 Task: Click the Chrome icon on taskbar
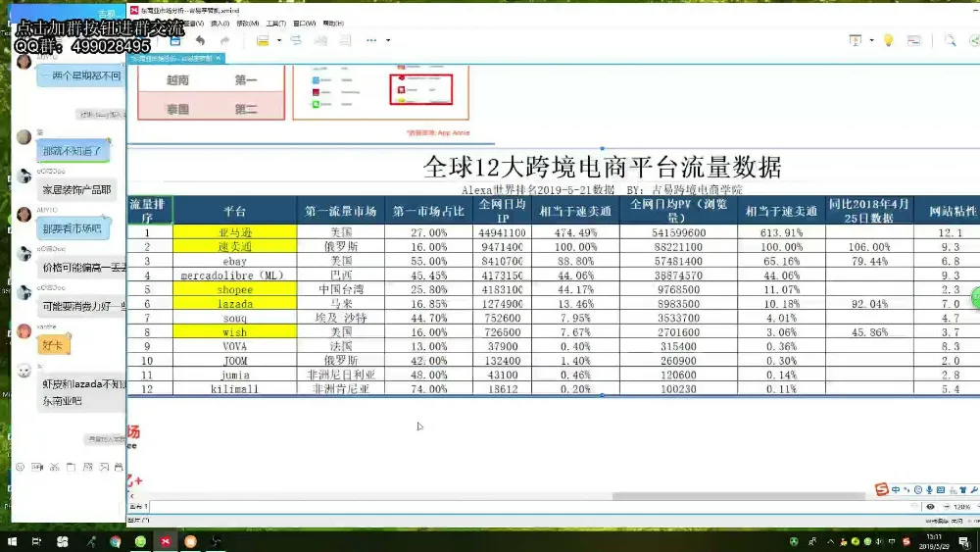tap(115, 541)
